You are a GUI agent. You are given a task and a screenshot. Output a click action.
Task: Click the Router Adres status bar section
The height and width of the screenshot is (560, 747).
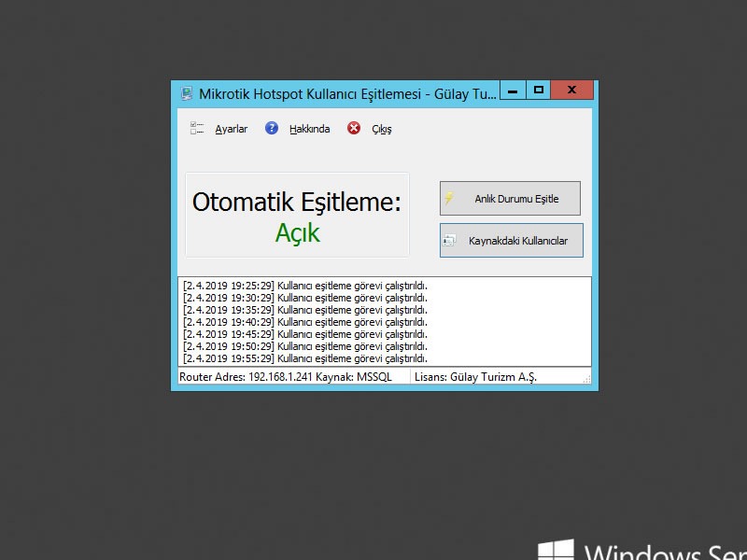coord(291,377)
